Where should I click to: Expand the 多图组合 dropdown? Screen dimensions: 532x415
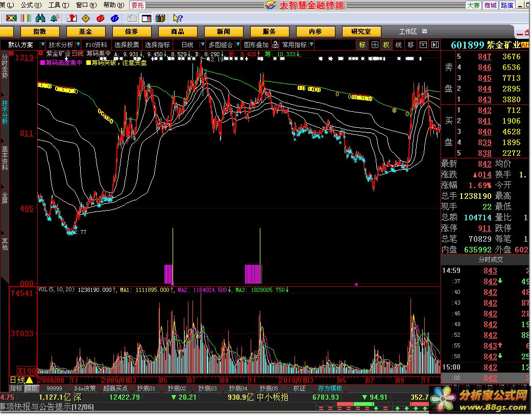click(238, 44)
